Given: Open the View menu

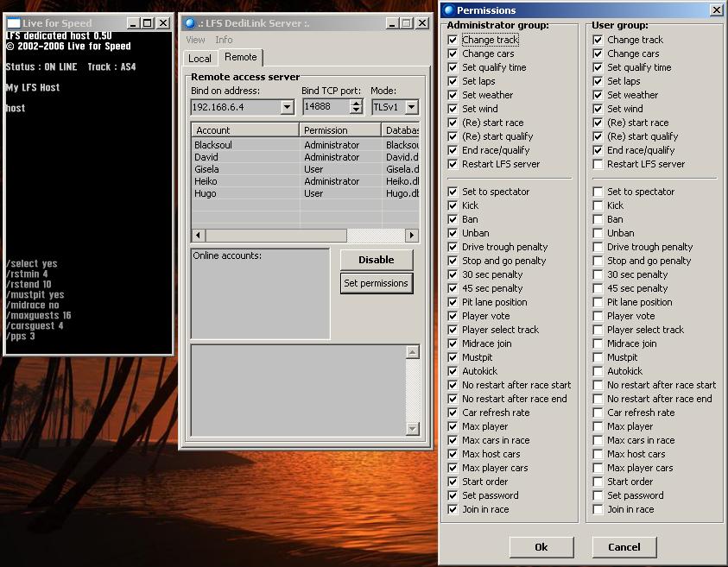Looking at the screenshot, I should click(x=195, y=40).
